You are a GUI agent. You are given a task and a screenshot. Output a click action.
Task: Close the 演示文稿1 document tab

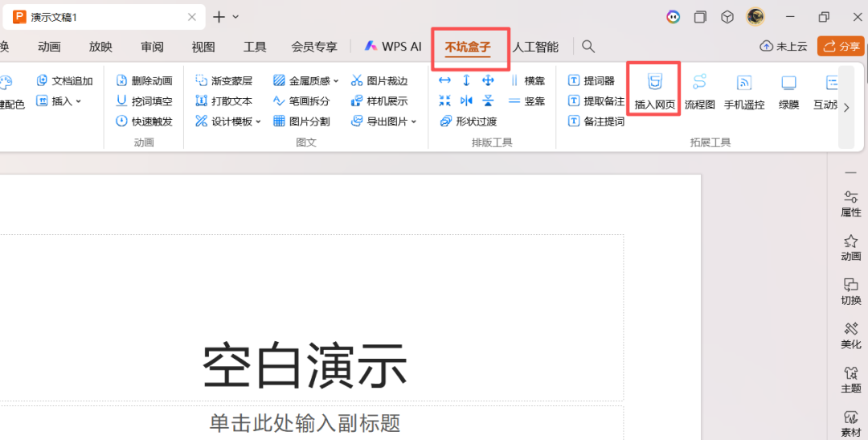pos(191,17)
